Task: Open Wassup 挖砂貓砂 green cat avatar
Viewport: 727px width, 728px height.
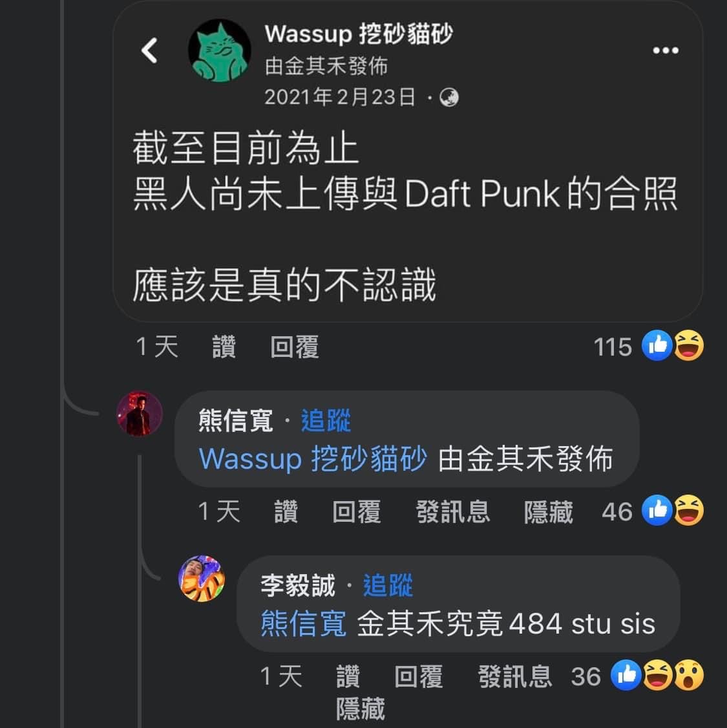Action: pos(219,50)
